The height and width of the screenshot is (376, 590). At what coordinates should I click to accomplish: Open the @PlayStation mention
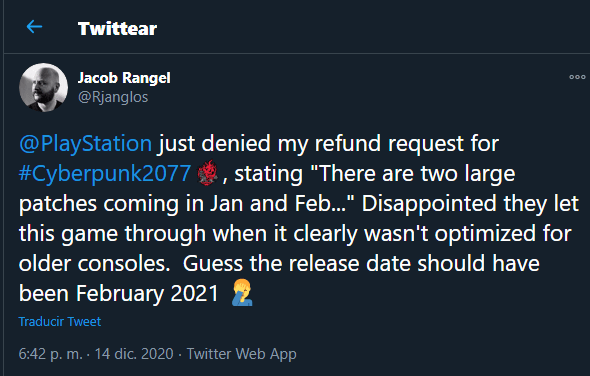(85, 144)
